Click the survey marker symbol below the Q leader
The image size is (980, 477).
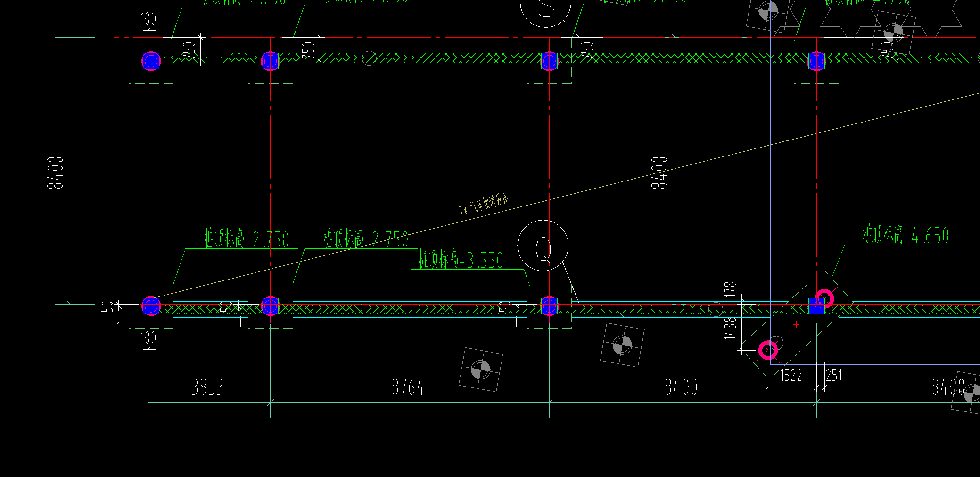(x=622, y=345)
